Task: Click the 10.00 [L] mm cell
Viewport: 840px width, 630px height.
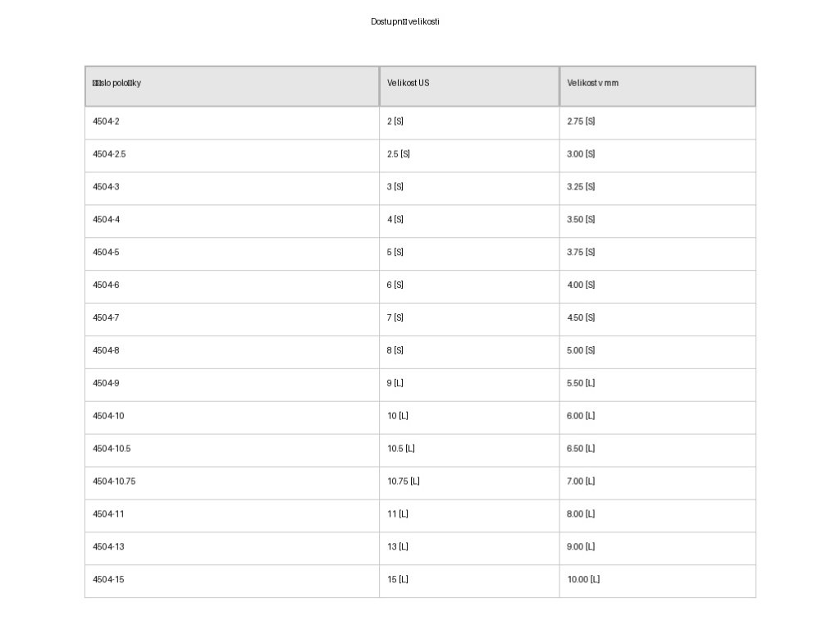Action: pos(583,581)
